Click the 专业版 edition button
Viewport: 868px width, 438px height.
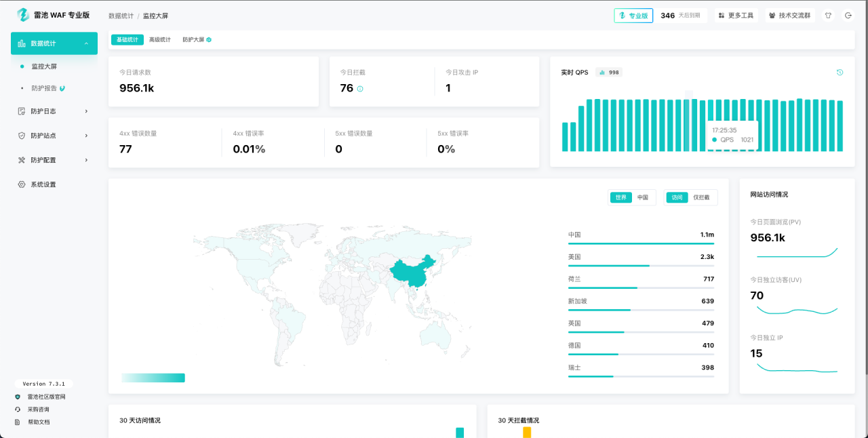point(633,16)
